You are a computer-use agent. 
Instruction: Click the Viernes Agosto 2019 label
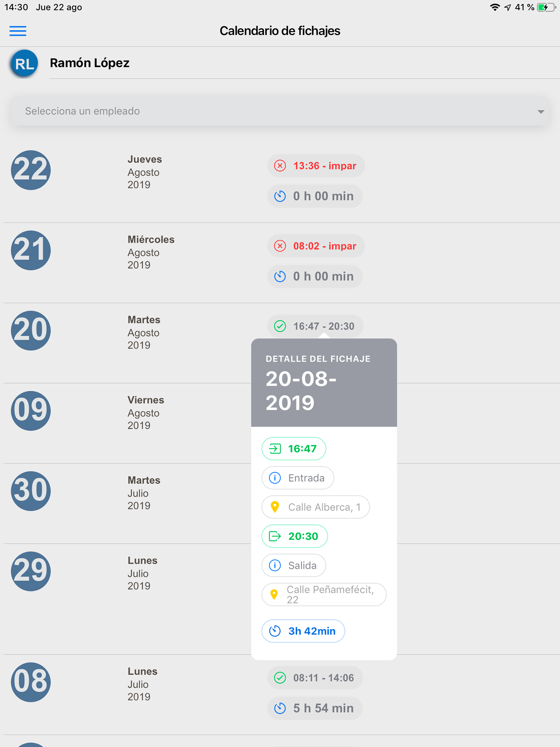(145, 413)
